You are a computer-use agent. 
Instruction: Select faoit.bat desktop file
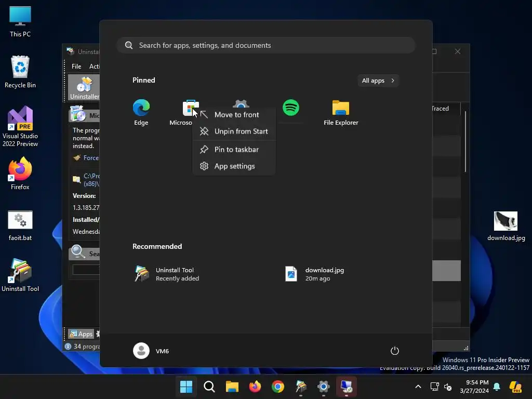[x=20, y=225]
